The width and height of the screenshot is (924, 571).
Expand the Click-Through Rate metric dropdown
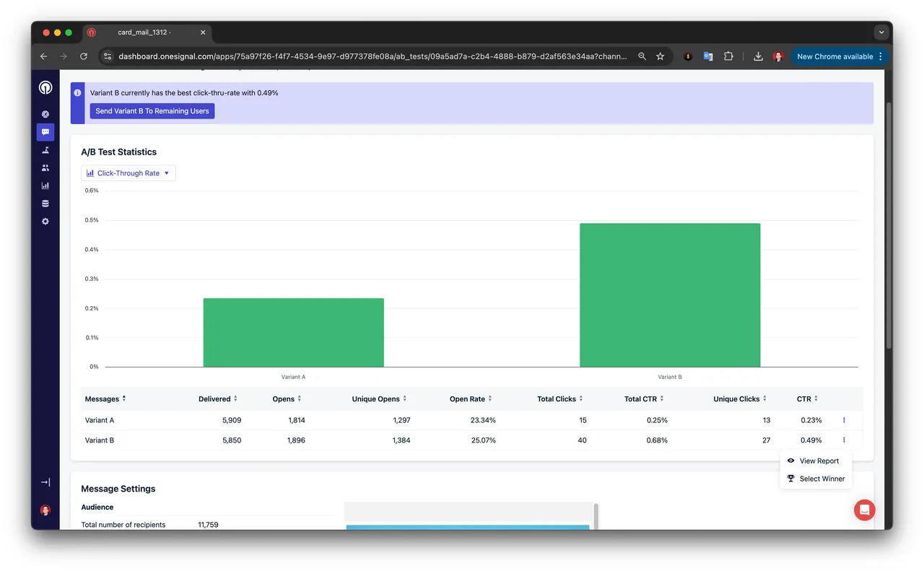(x=128, y=173)
